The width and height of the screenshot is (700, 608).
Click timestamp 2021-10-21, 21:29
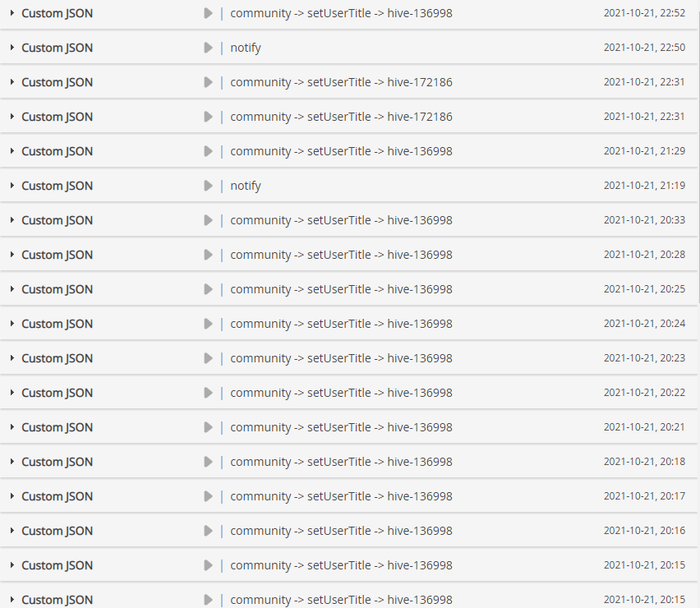(644, 151)
